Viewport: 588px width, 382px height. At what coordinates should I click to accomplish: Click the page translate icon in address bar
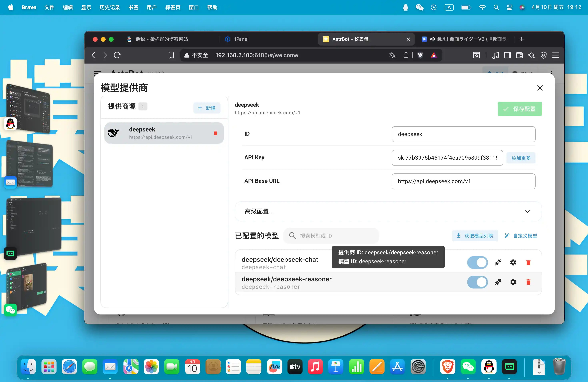pos(392,55)
